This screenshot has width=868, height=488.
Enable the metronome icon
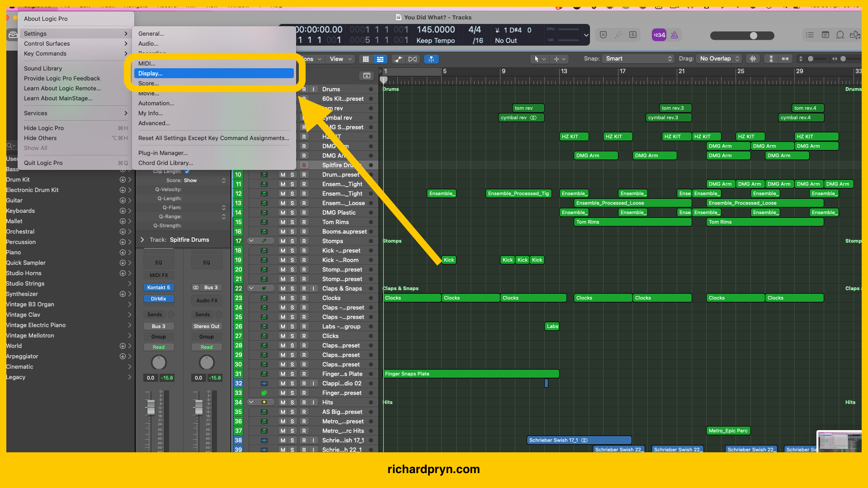[x=675, y=35]
